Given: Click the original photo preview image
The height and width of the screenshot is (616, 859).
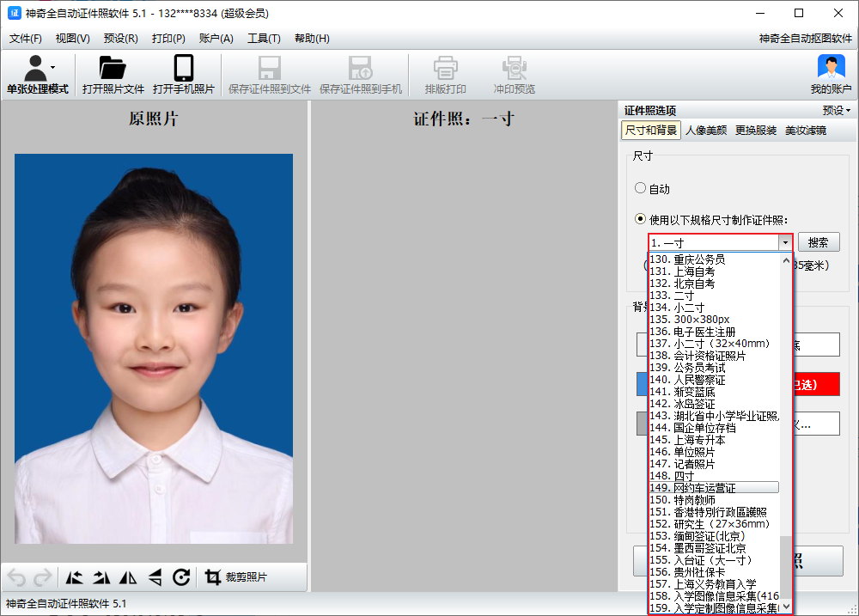Looking at the screenshot, I should tap(154, 348).
